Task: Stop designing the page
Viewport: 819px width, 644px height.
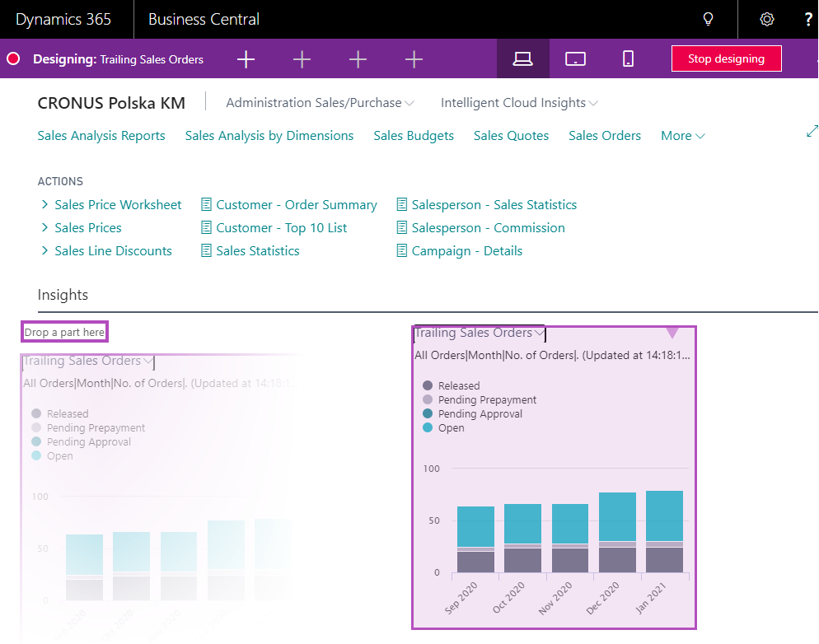Action: (726, 58)
